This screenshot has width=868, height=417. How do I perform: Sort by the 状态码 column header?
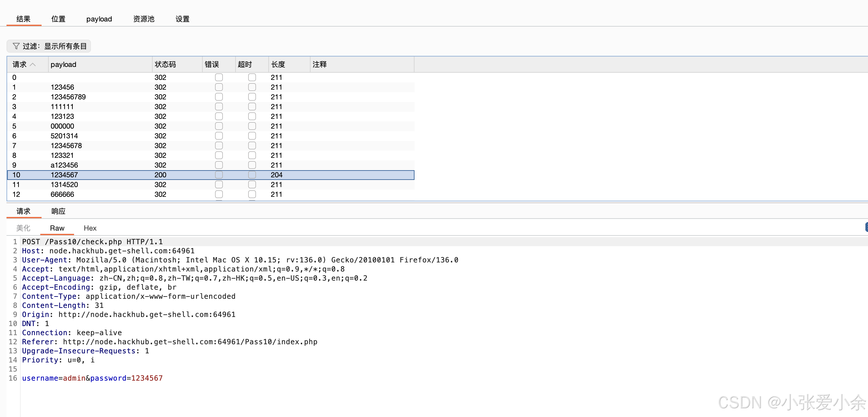coord(165,64)
